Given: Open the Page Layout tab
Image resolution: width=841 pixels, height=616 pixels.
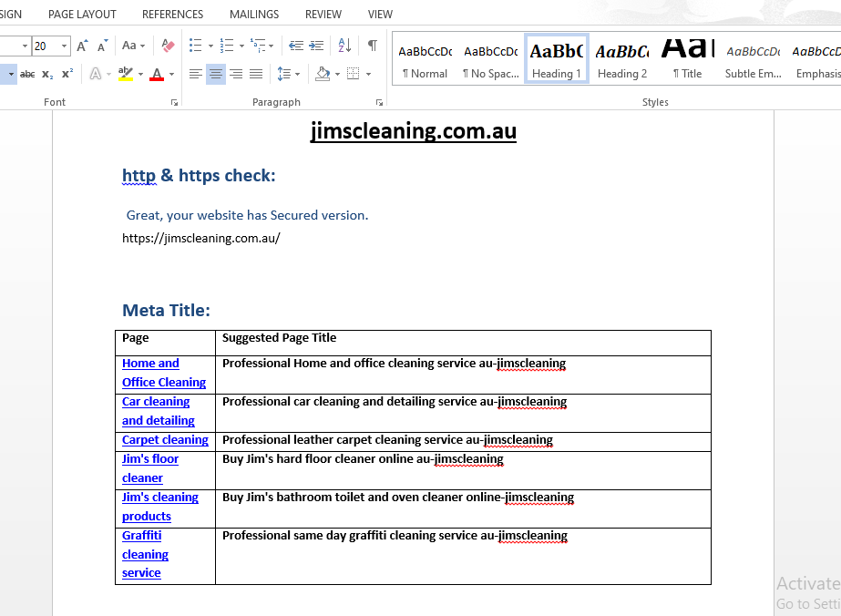Looking at the screenshot, I should tap(82, 15).
